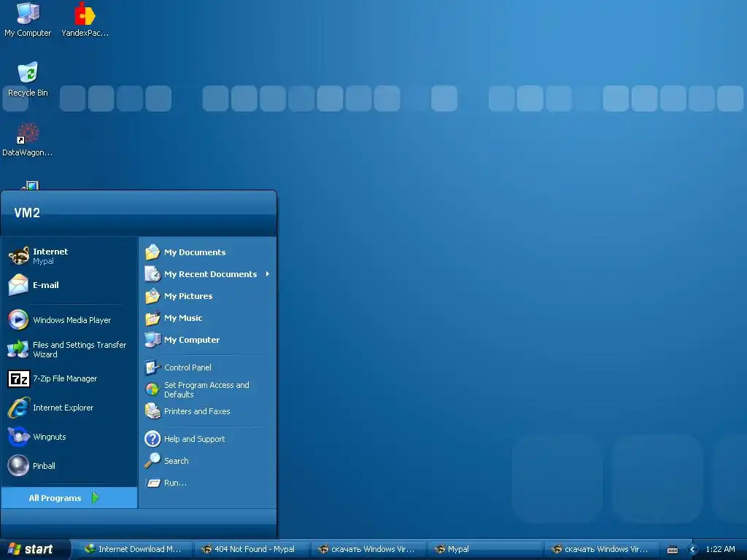Open Printers and Faxes icon
Viewport: 747px width, 560px height.
click(152, 411)
